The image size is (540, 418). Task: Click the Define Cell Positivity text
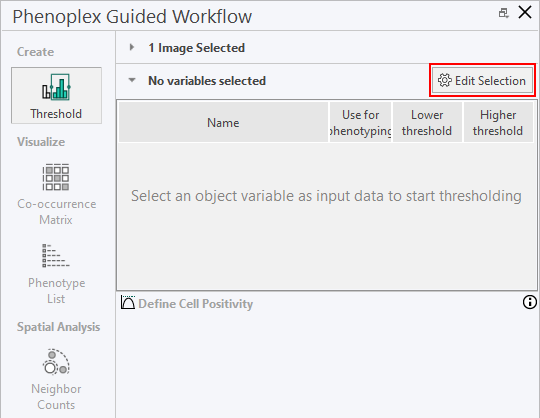tap(196, 304)
